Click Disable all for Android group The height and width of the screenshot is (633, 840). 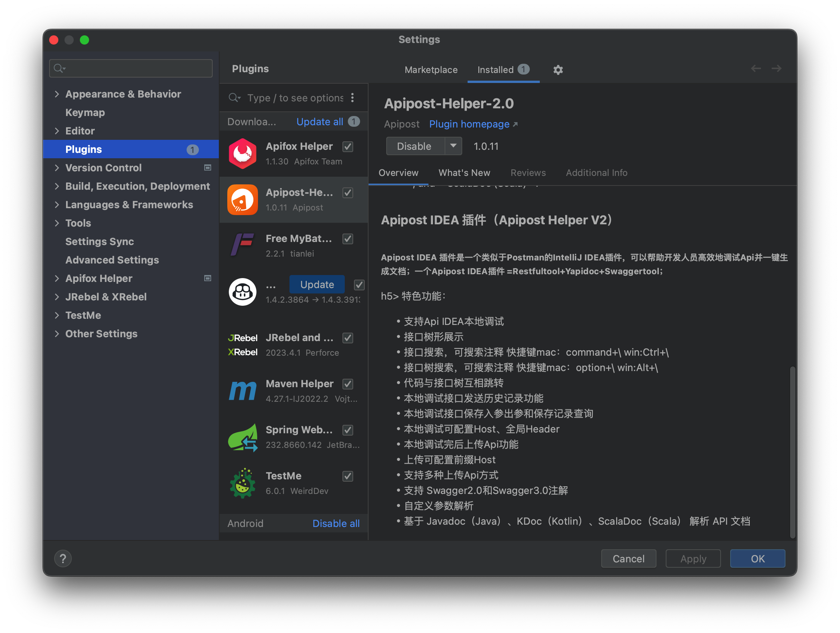[336, 524]
